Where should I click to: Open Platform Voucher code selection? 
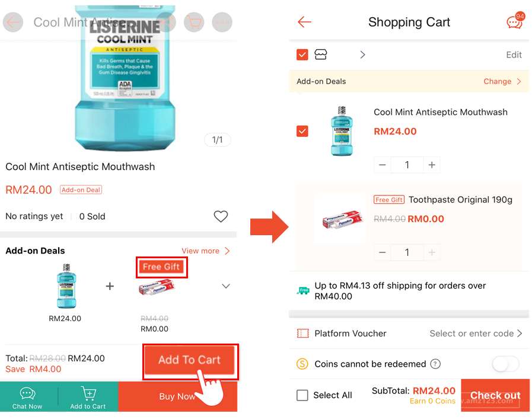pyautogui.click(x=476, y=334)
